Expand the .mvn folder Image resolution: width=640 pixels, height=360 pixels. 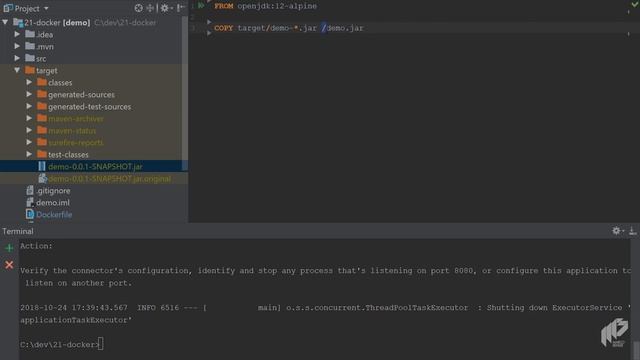pyautogui.click(x=17, y=47)
